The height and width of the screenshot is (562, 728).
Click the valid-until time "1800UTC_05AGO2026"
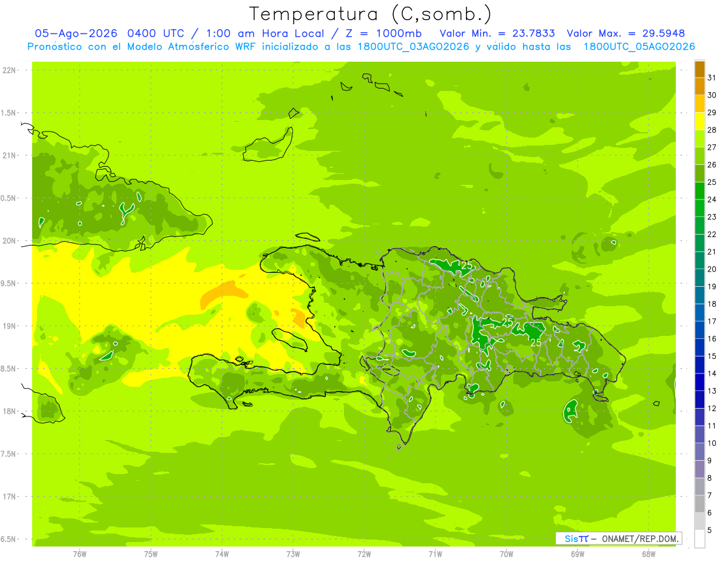(639, 47)
